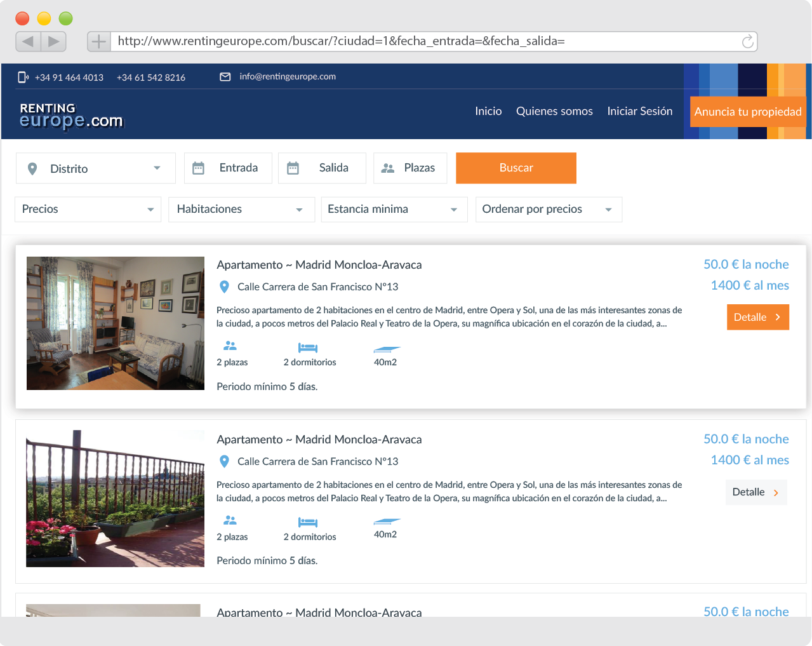Click the map pin icon in second listing
This screenshot has height=646, width=812.
coord(224,462)
